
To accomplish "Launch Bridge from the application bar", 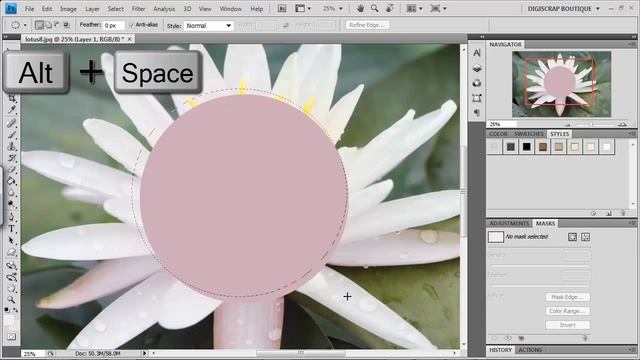I will [x=282, y=9].
